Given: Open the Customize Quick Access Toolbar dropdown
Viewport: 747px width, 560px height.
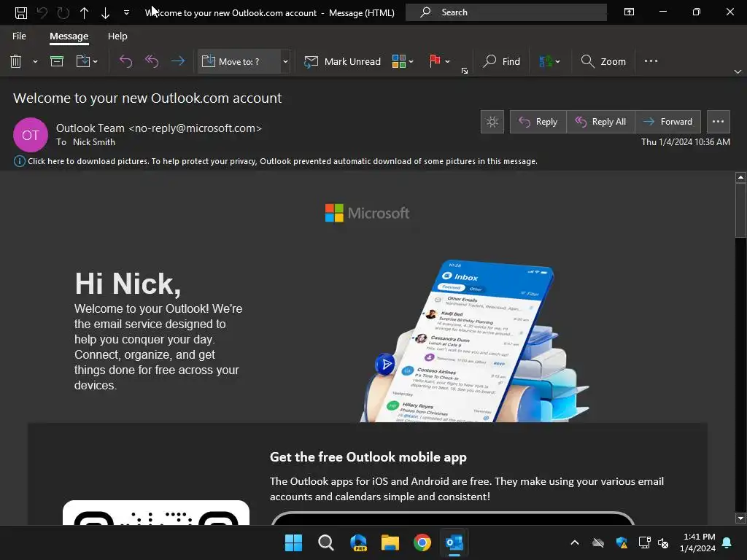Looking at the screenshot, I should coord(126,12).
